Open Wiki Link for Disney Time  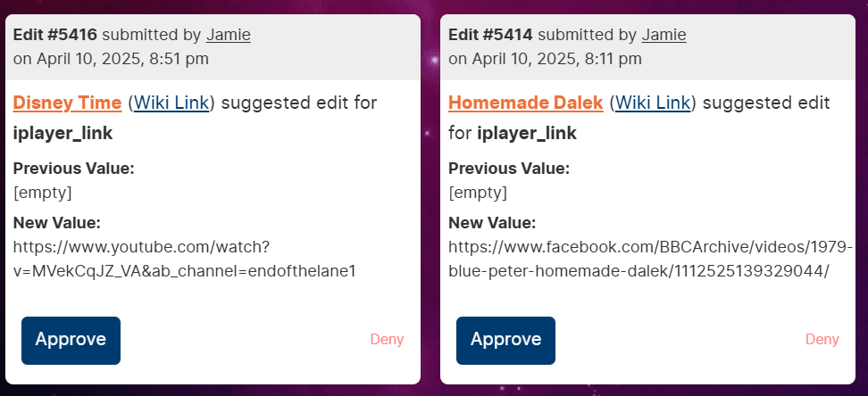171,103
